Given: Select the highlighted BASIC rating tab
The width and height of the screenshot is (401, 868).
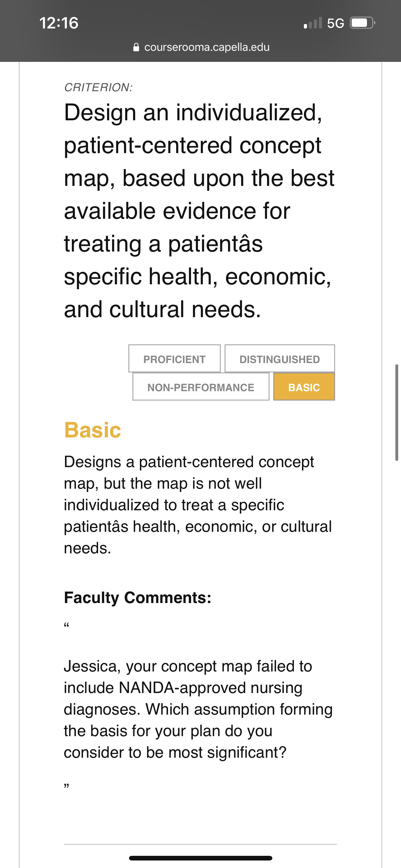Looking at the screenshot, I should pos(304,387).
